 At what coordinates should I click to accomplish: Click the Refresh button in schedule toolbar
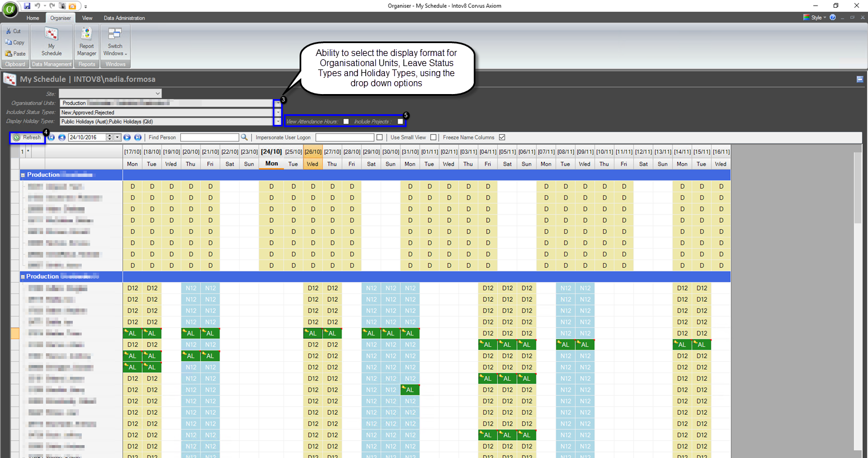[27, 137]
